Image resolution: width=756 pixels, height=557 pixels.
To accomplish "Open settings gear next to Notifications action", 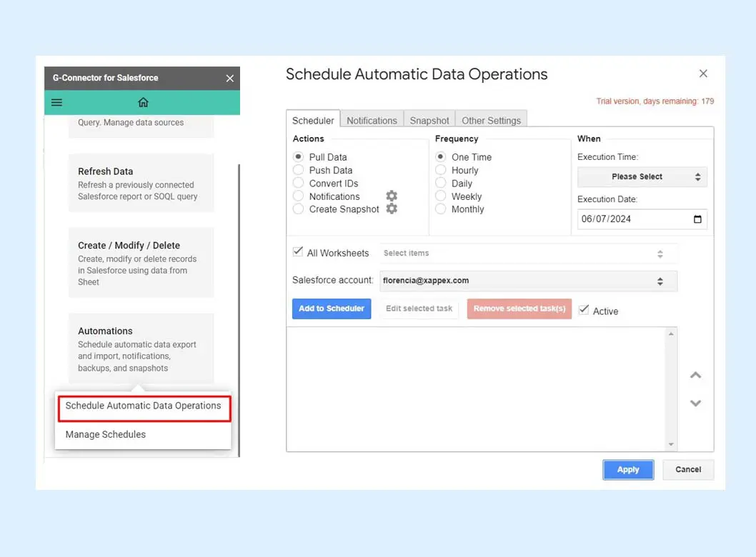I will click(392, 196).
